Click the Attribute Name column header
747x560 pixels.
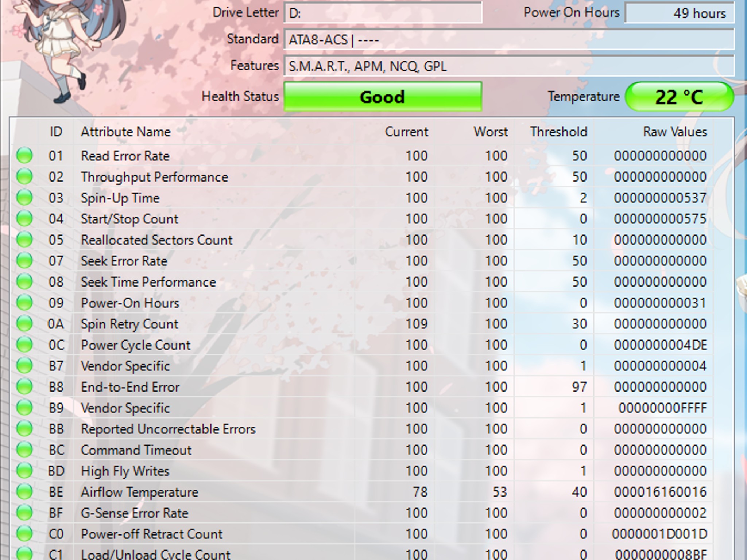point(125,132)
